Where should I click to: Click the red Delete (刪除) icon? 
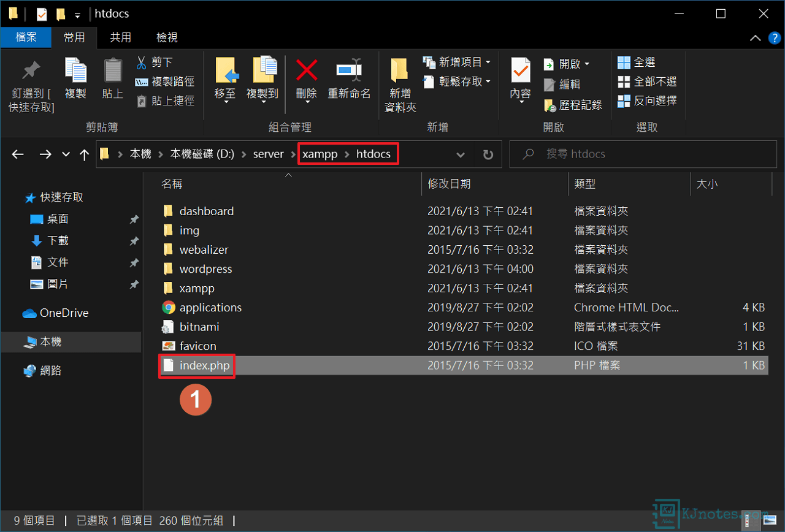click(x=307, y=70)
